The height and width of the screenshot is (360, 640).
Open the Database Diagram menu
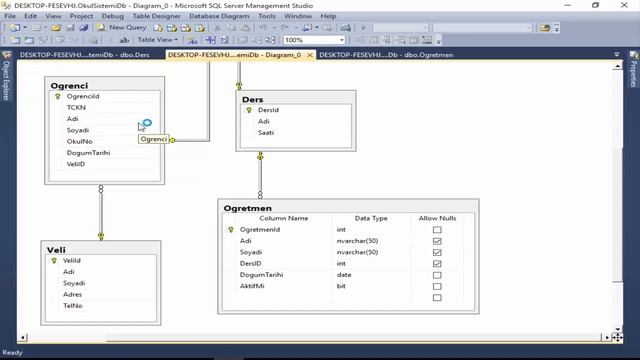(x=219, y=16)
